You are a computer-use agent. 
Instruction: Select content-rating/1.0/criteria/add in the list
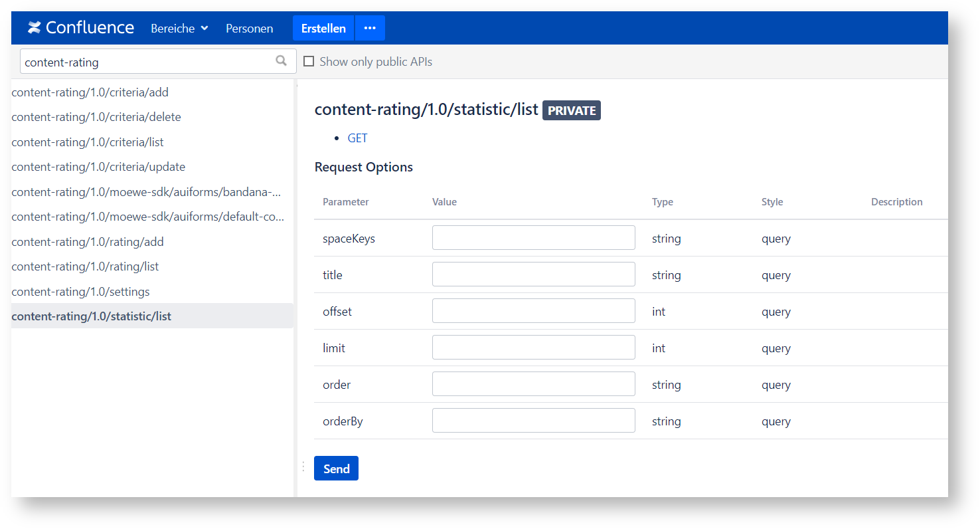click(x=90, y=92)
